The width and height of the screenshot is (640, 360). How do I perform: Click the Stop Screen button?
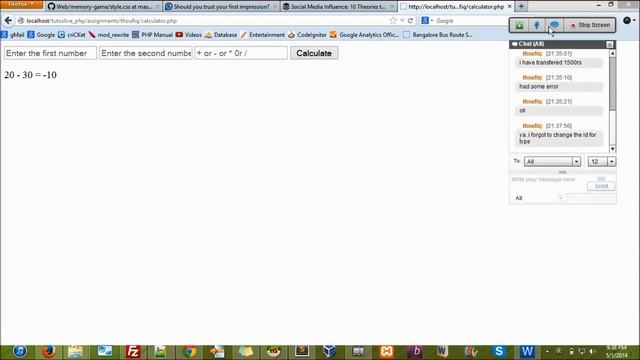click(x=590, y=25)
